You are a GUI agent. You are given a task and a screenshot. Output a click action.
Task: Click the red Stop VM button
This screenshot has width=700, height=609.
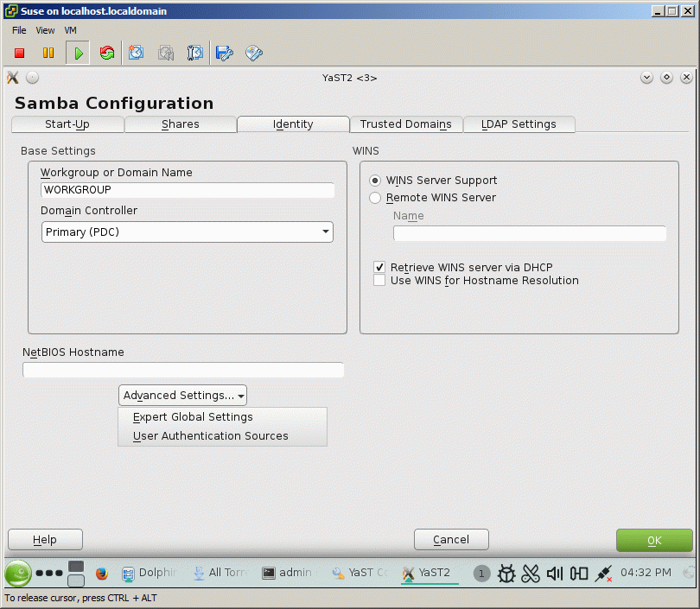pyautogui.click(x=19, y=53)
